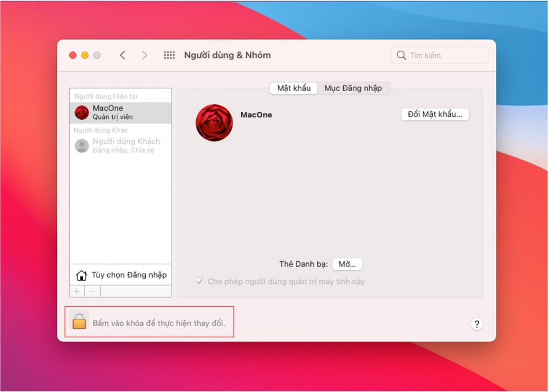Select MacOne's small rose avatar in sidebar
Screen dimensions: 549x392
82,112
